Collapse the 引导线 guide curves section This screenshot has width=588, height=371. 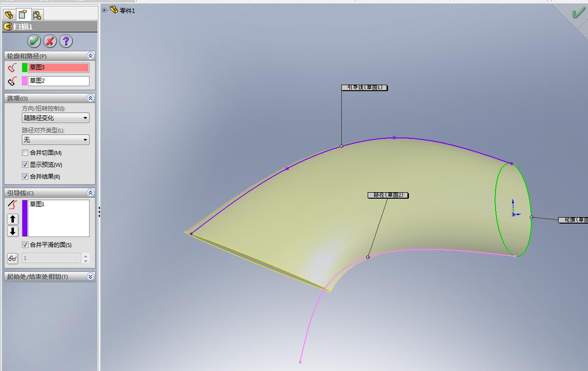coord(91,193)
